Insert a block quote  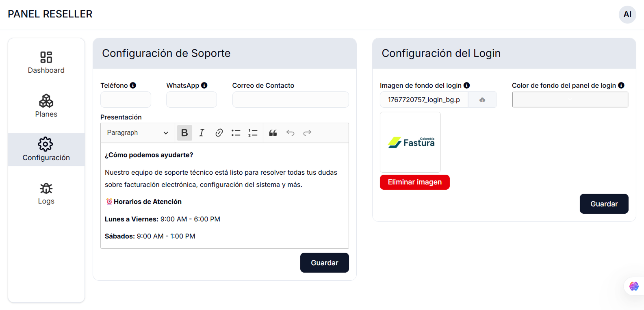[273, 133]
